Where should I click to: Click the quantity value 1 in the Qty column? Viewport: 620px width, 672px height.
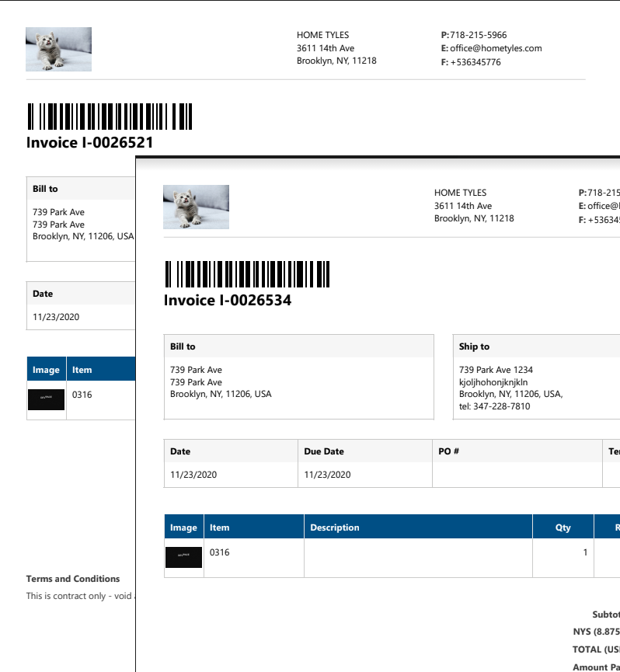[585, 553]
